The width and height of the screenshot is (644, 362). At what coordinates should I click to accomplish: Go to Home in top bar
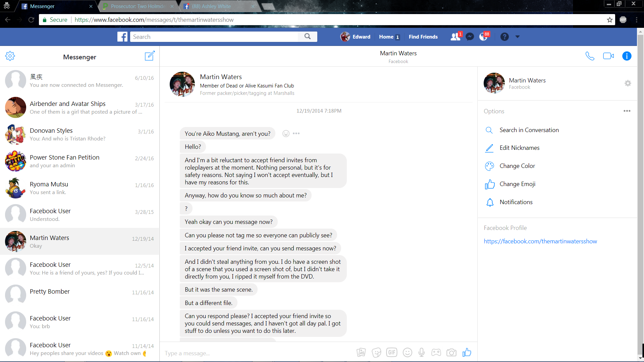click(389, 37)
